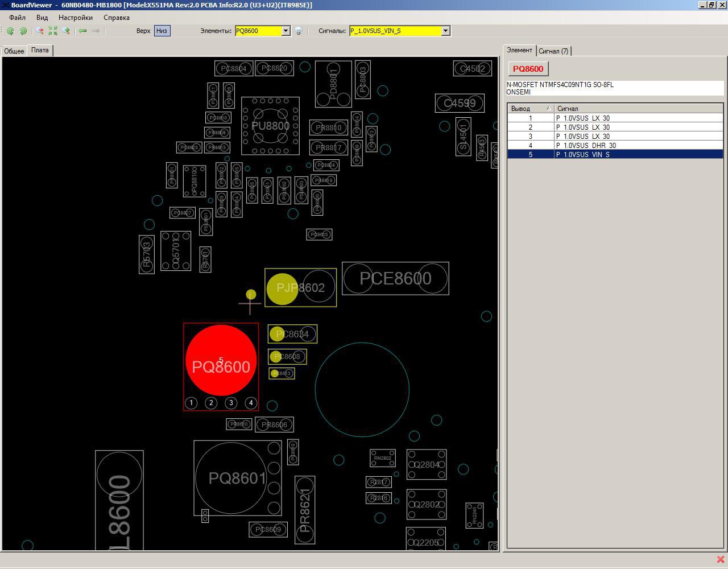
Task: Click pad 4 of PQ8600 on the board
Action: (x=251, y=403)
